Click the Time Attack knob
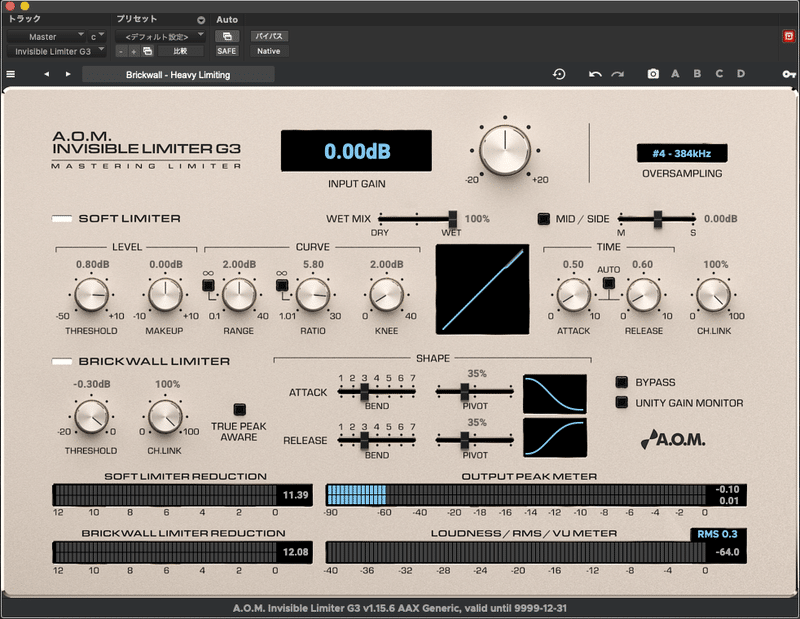800x619 pixels. [x=573, y=295]
